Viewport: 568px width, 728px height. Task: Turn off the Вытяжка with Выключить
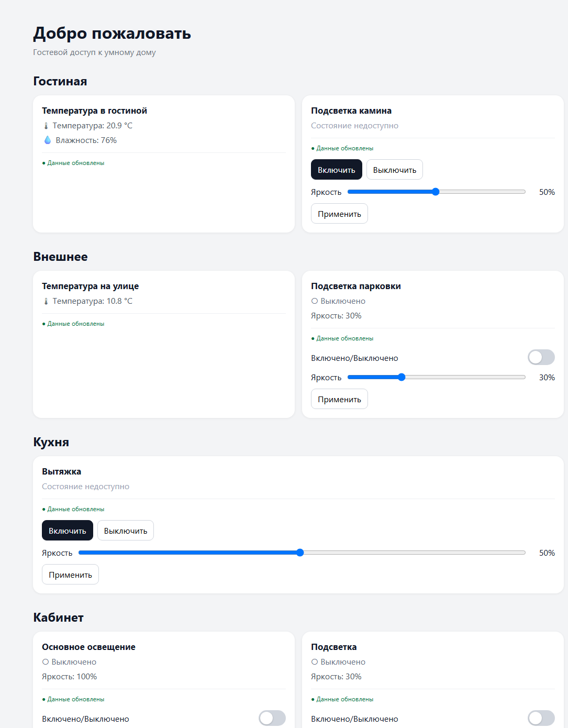tap(126, 531)
